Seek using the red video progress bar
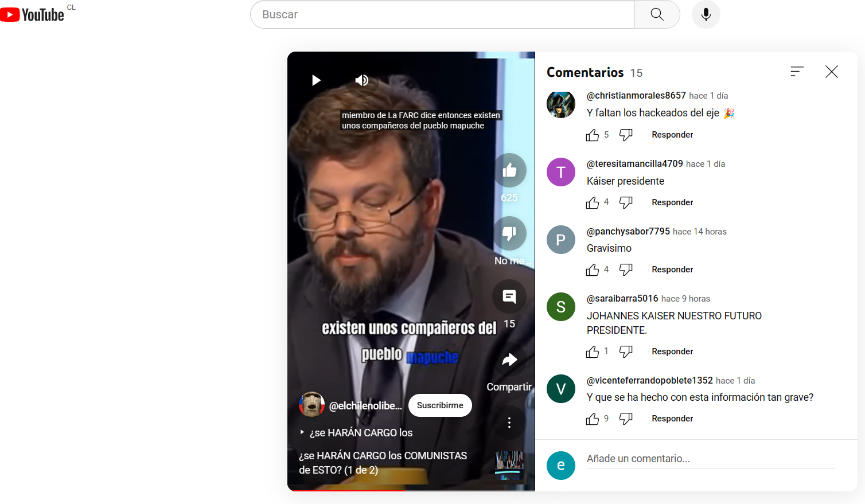The width and height of the screenshot is (865, 504). pyautogui.click(x=411, y=490)
